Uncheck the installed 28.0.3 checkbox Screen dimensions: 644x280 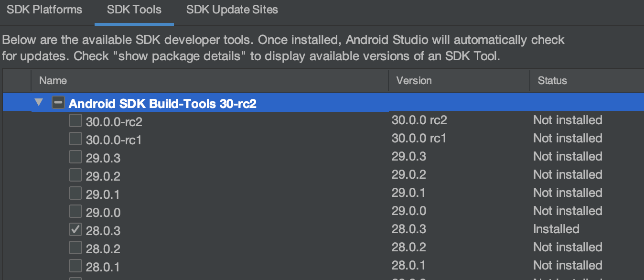click(x=75, y=230)
